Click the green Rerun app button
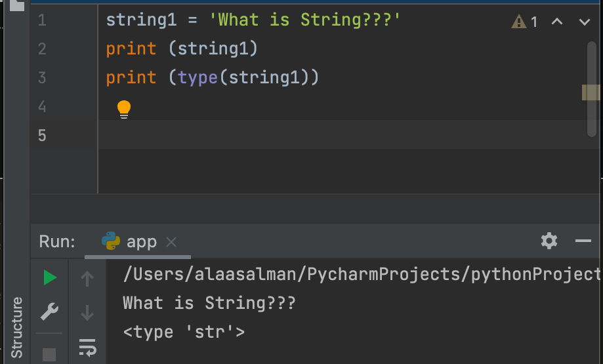 point(50,277)
